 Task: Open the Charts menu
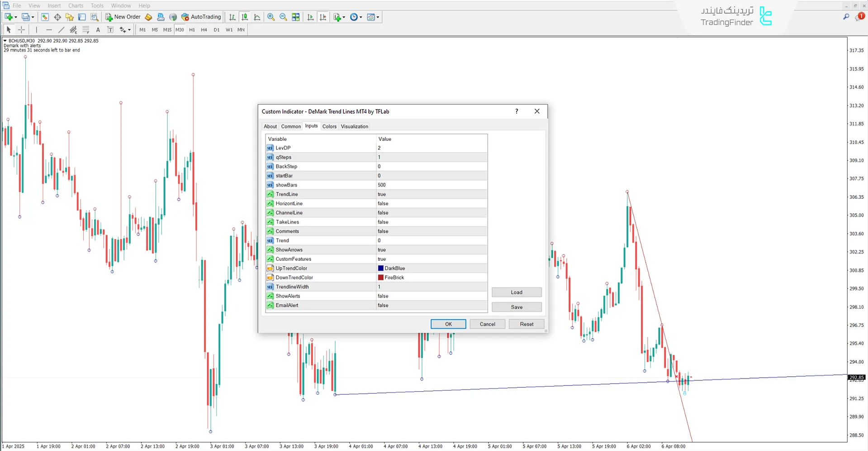pyautogui.click(x=75, y=5)
